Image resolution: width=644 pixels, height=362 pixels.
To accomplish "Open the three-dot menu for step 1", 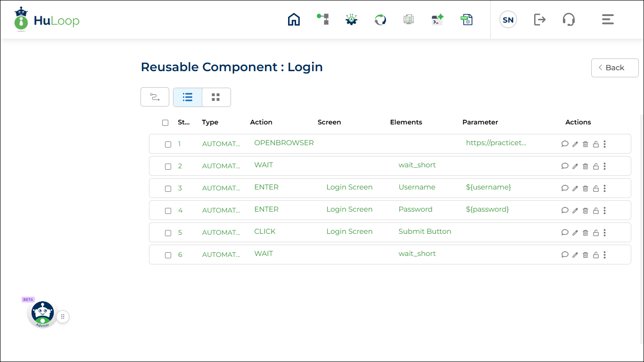I will tap(604, 144).
